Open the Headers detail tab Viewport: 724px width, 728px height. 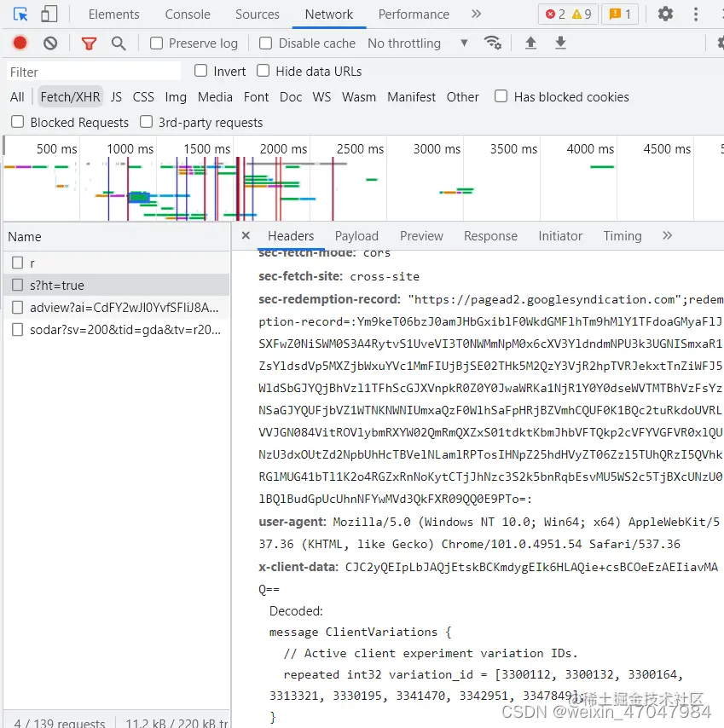click(291, 236)
